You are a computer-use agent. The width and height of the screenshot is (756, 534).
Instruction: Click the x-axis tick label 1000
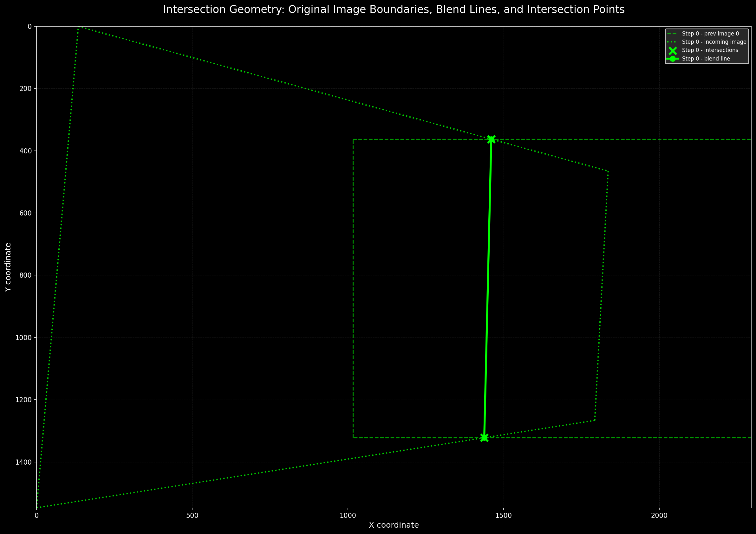[x=348, y=516]
